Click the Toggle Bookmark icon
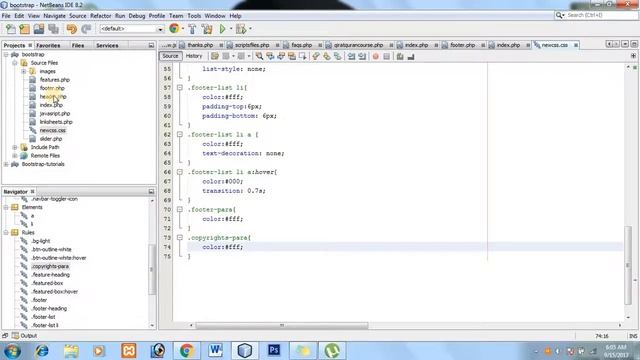 pos(338,56)
